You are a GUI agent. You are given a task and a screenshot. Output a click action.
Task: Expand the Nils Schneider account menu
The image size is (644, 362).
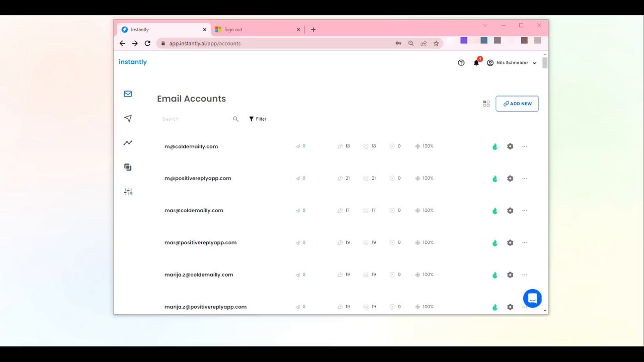click(512, 63)
